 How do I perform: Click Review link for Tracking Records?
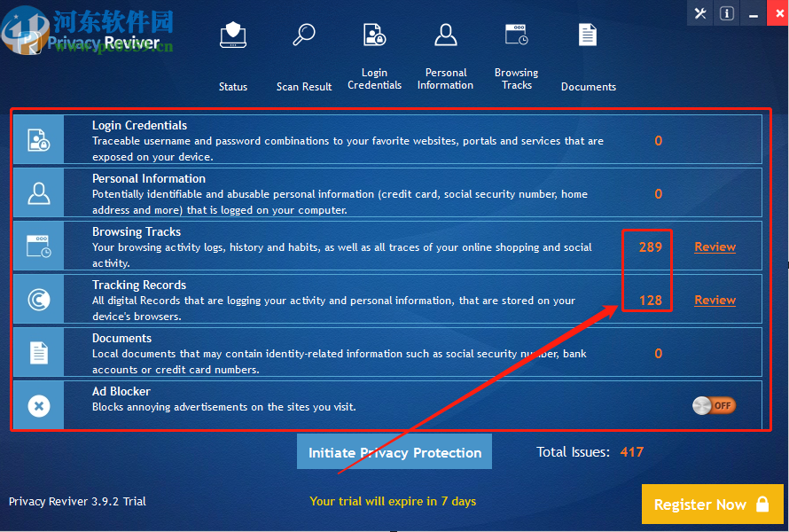coord(715,300)
